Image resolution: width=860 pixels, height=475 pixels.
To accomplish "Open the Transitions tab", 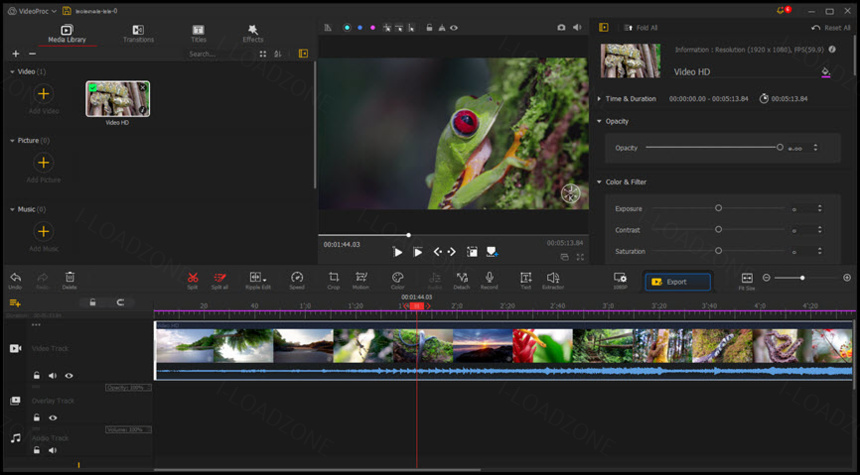I will point(138,34).
